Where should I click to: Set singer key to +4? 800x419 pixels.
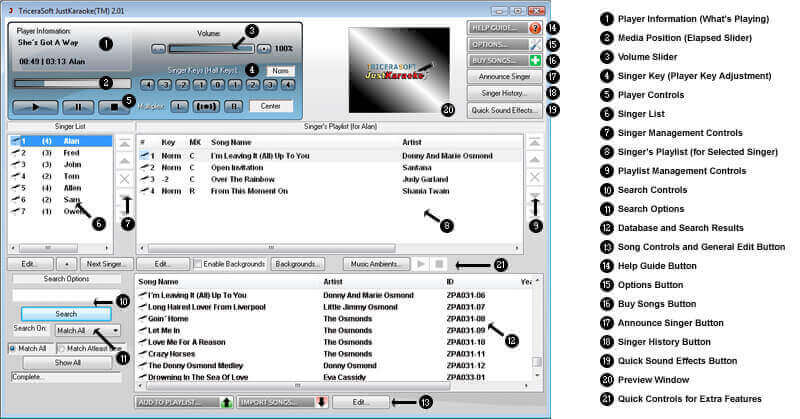[x=288, y=85]
